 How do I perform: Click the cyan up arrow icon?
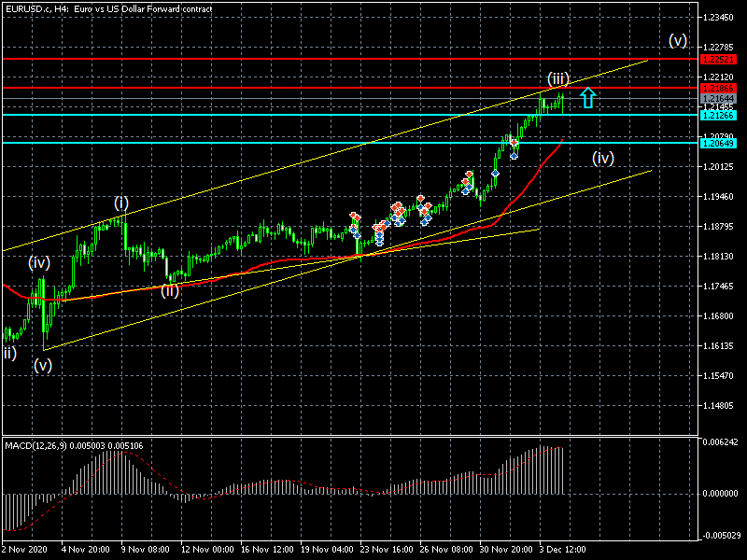click(x=586, y=97)
